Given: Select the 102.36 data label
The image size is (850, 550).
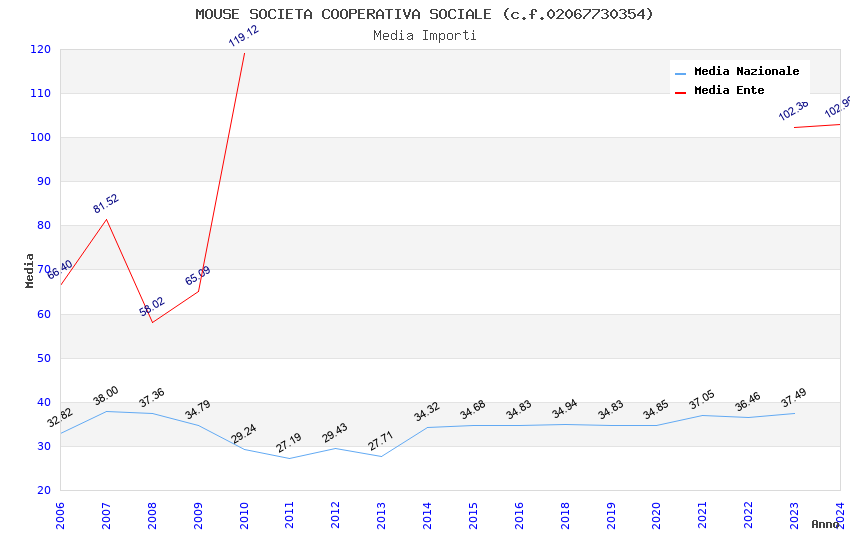Looking at the screenshot, I should coord(794,110).
